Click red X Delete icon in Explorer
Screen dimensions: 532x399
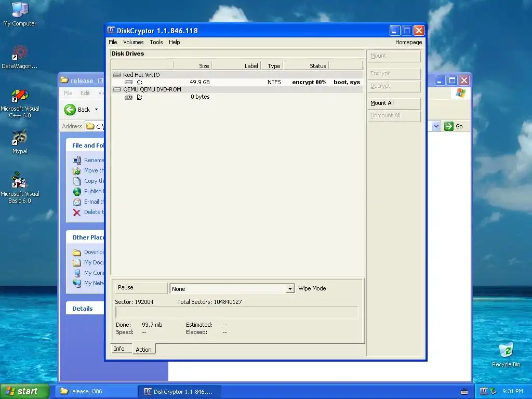coord(77,212)
